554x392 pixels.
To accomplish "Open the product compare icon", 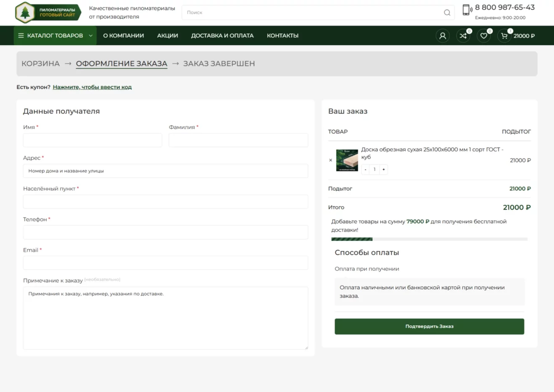I will point(463,36).
